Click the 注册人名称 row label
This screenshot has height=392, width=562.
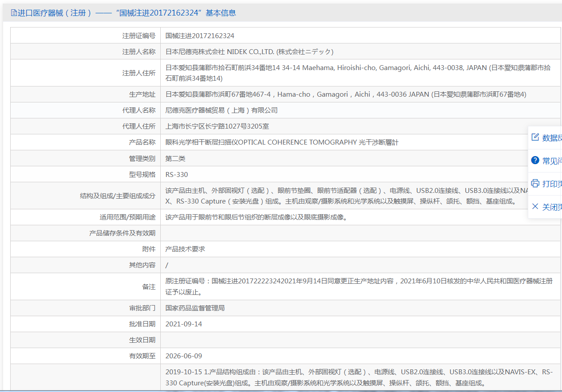coord(139,51)
